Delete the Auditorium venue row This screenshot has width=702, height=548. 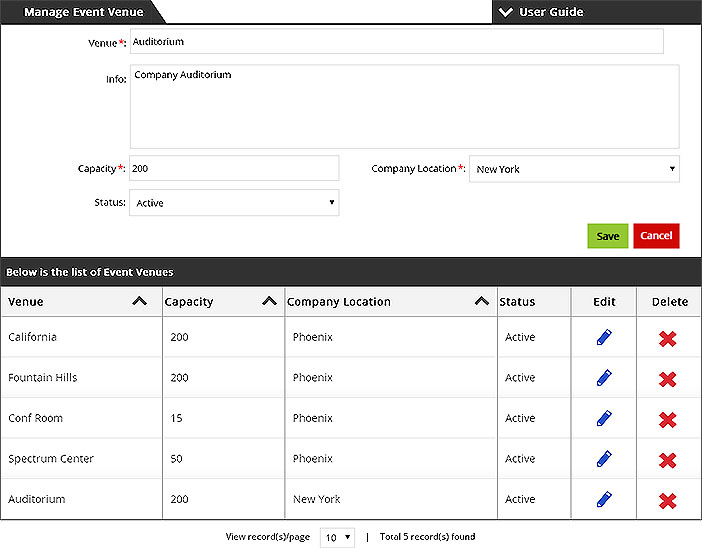click(x=668, y=501)
